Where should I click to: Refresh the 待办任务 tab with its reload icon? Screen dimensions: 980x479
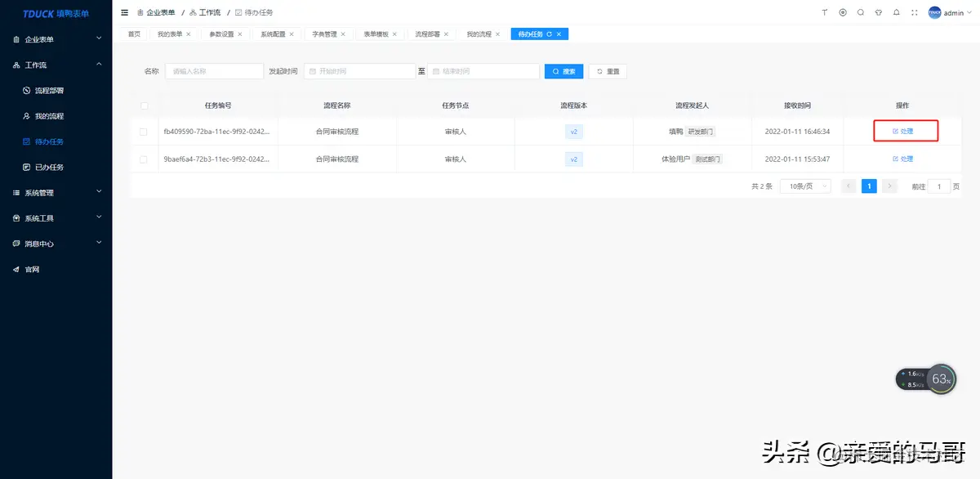[x=549, y=34]
